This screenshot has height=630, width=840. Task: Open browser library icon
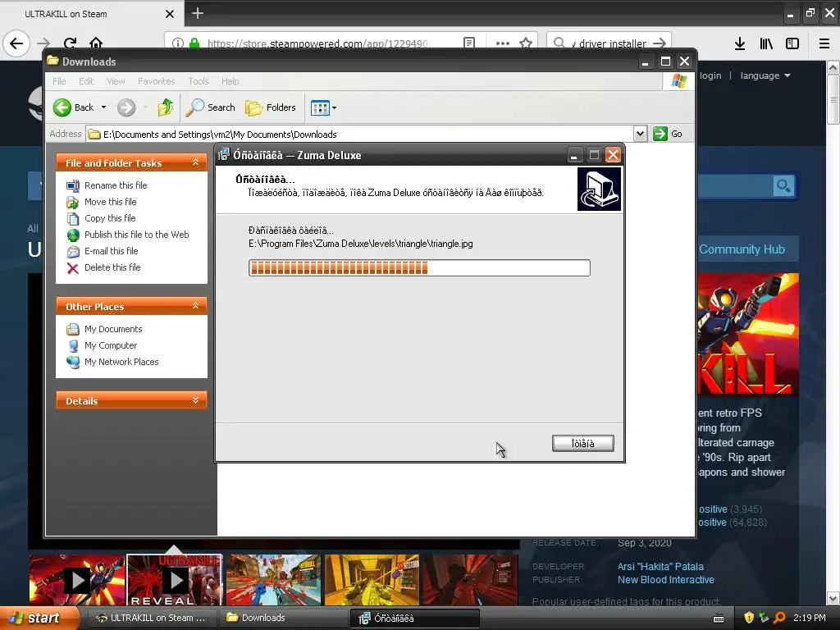[x=766, y=43]
